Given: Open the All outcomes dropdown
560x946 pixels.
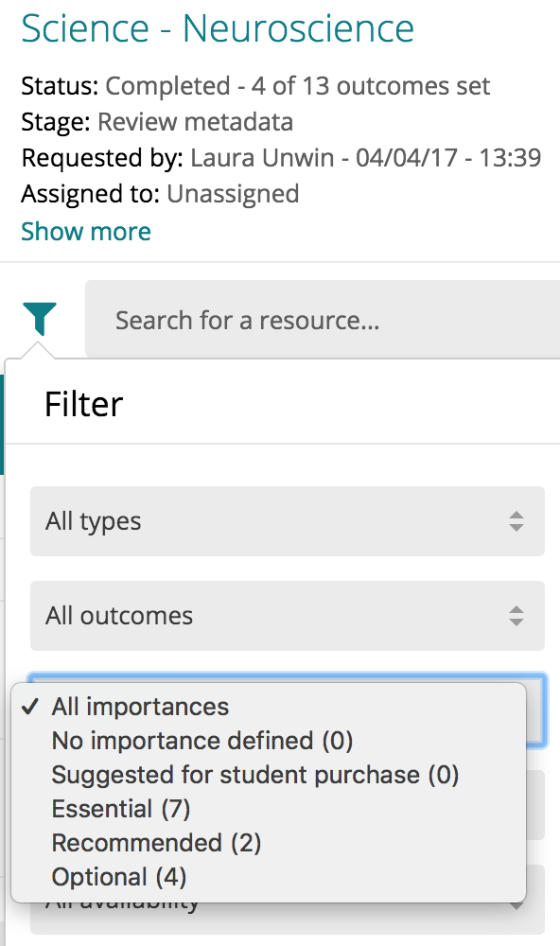Looking at the screenshot, I should (x=288, y=616).
